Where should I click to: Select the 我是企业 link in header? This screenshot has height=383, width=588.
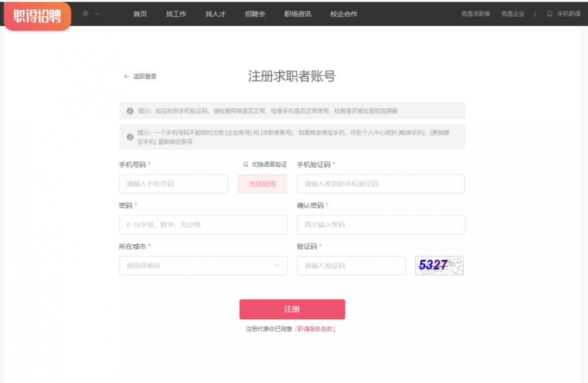click(x=512, y=14)
